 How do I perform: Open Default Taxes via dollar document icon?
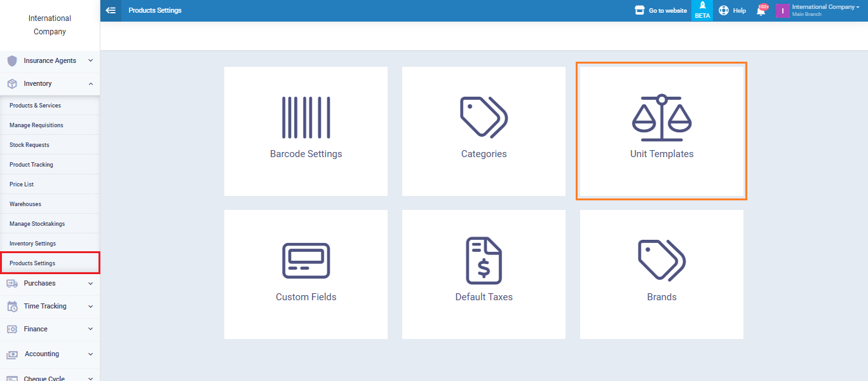484,260
